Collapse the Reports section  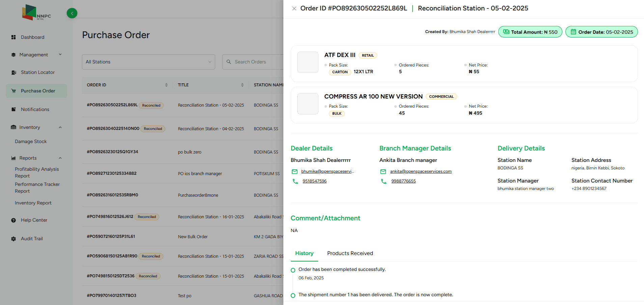[x=60, y=158]
